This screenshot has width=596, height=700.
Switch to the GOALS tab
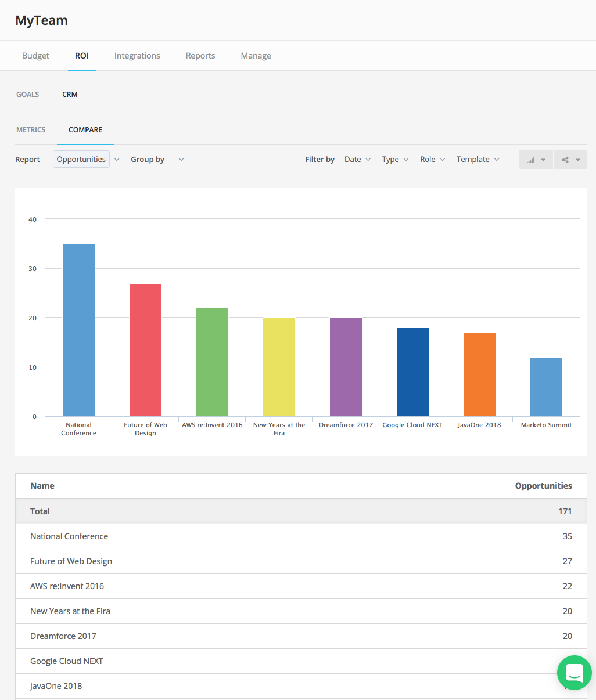tap(27, 94)
